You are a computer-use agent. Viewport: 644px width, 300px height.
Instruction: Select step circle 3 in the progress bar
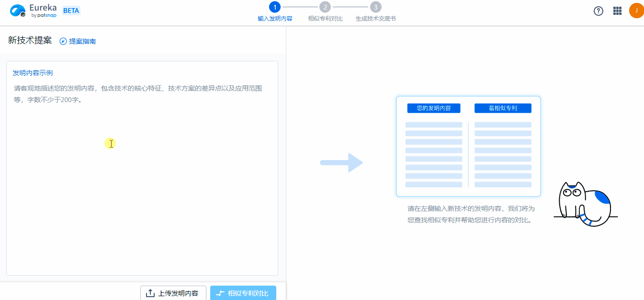[375, 7]
